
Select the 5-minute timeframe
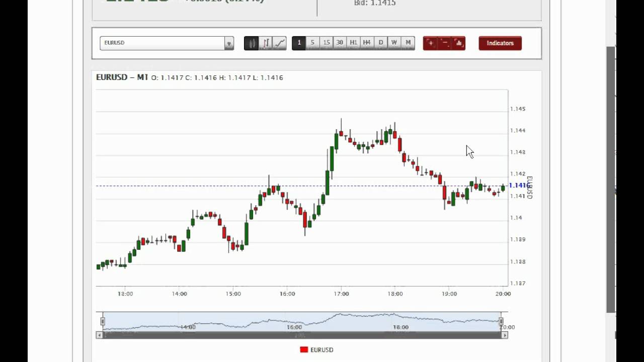[x=312, y=43]
